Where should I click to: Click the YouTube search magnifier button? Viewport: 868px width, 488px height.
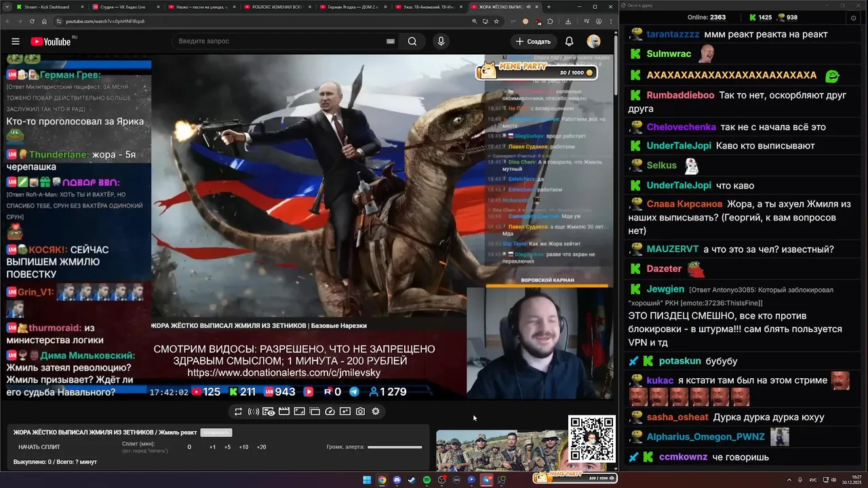pos(412,41)
